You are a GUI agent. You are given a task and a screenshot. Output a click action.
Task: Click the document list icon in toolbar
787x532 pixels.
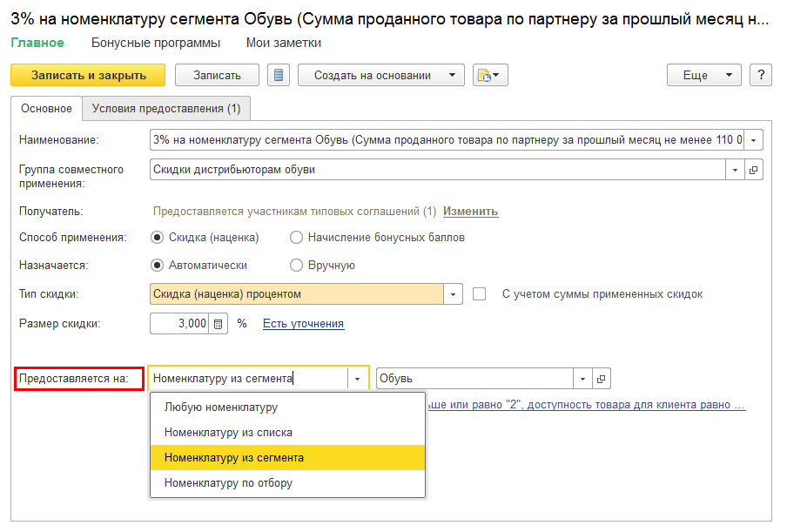(279, 75)
